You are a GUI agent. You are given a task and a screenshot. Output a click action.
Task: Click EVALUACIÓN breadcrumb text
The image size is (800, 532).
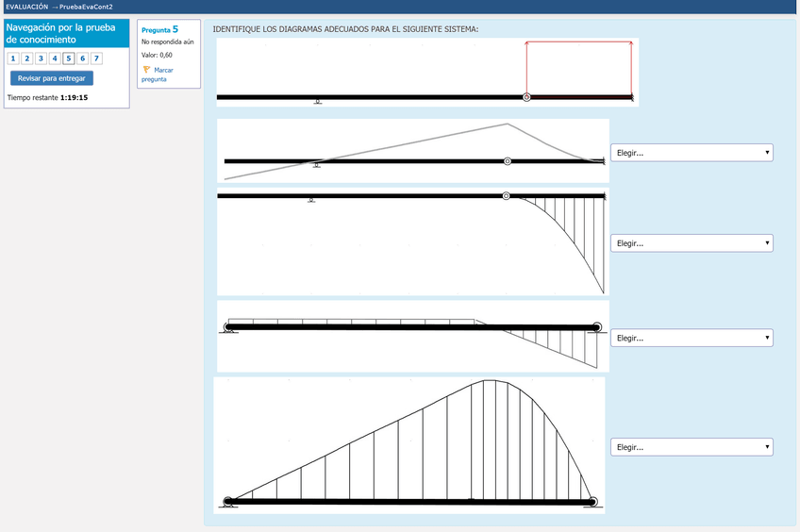tap(27, 7)
